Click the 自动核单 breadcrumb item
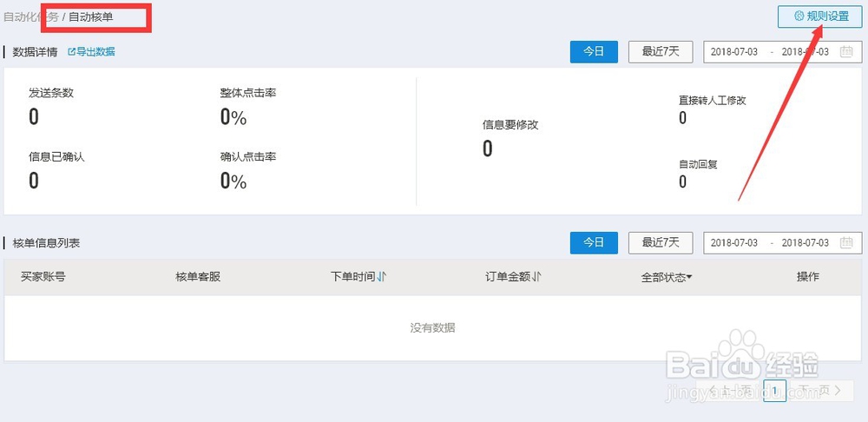Image resolution: width=868 pixels, height=422 pixels. coord(90,17)
